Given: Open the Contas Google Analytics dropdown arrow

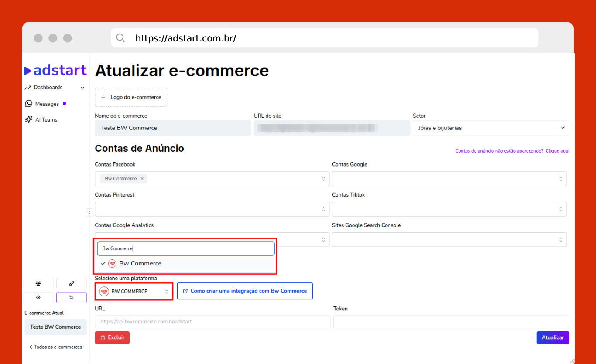Looking at the screenshot, I should click(323, 239).
